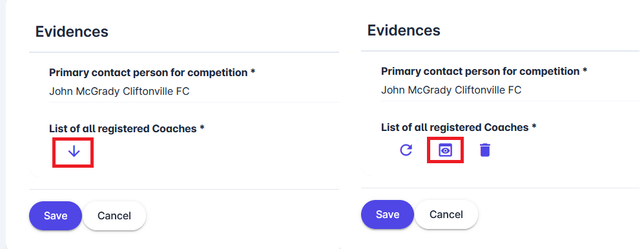Click Save in the panel with the trash icon

[388, 214]
